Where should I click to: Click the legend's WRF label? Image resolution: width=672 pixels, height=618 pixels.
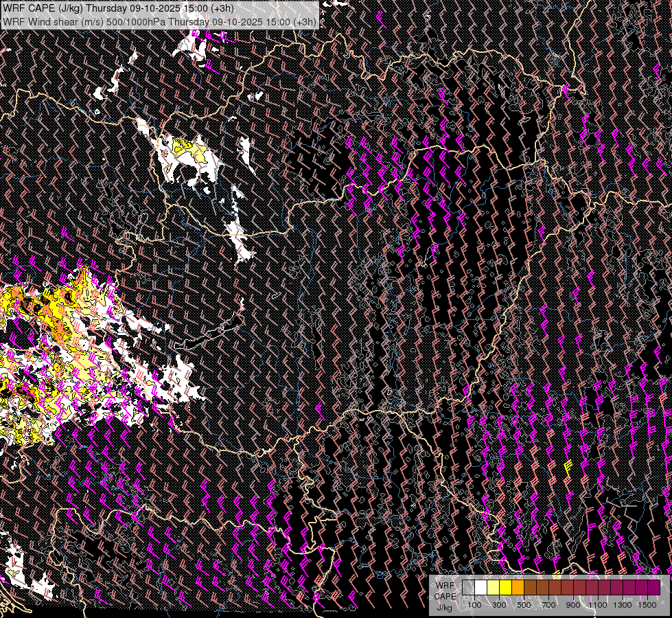445,586
